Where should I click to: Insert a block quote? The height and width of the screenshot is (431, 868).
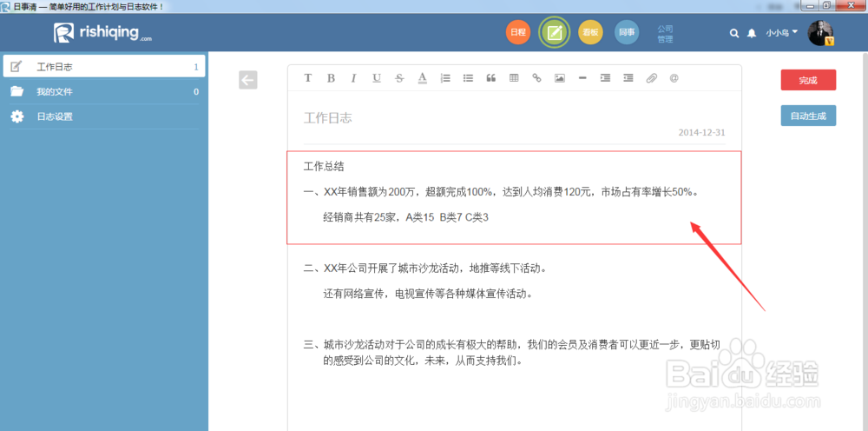491,78
